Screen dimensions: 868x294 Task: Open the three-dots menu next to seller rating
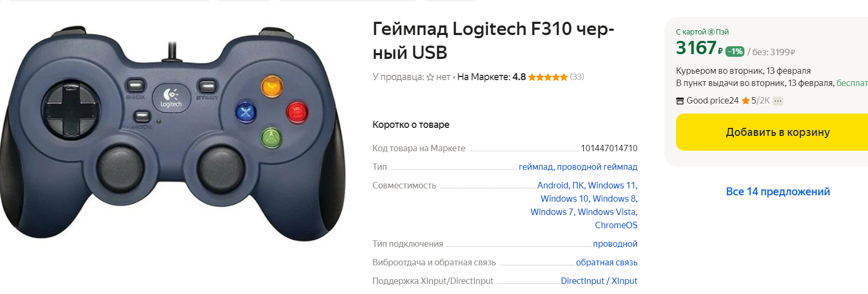click(778, 101)
